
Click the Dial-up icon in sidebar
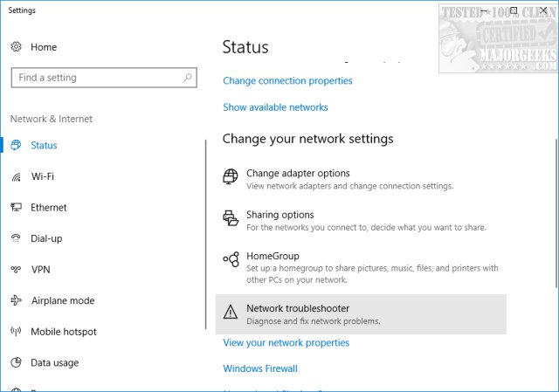(x=17, y=238)
